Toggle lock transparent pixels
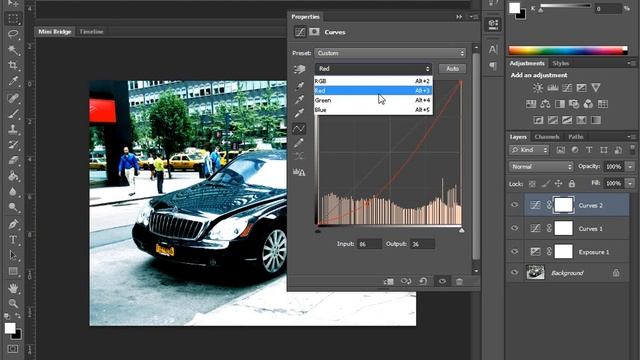640x360 pixels. [532, 184]
